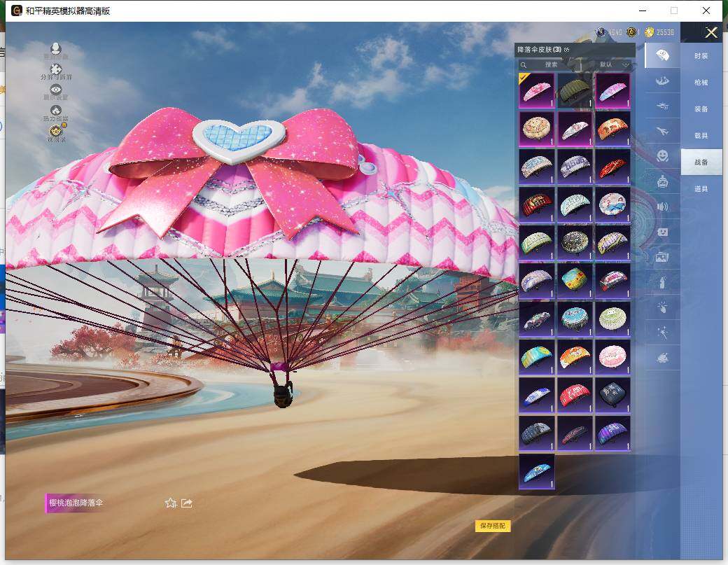
Task: Select the teal and yellow square parachute
Action: click(x=575, y=281)
